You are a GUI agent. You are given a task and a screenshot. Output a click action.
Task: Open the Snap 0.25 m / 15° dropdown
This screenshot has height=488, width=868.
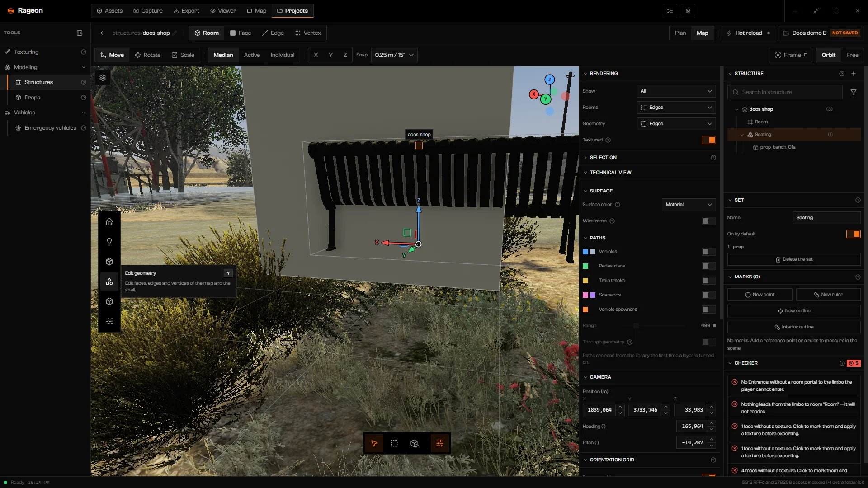point(394,55)
